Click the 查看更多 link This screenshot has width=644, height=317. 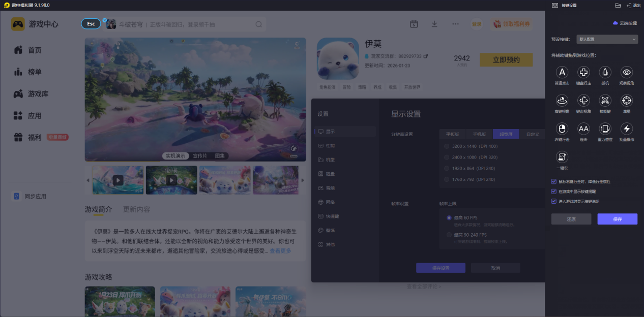280,251
